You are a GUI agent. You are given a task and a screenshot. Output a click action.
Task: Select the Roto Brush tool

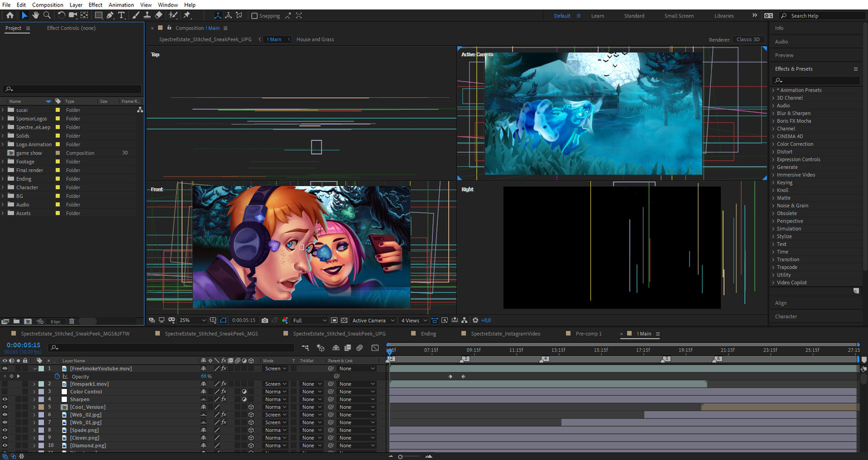tap(173, 15)
